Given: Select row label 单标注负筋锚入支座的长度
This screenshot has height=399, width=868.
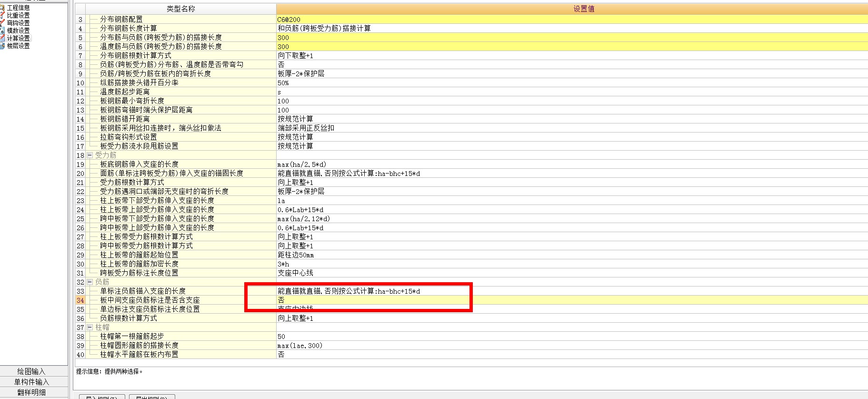Looking at the screenshot, I should pyautogui.click(x=143, y=291).
